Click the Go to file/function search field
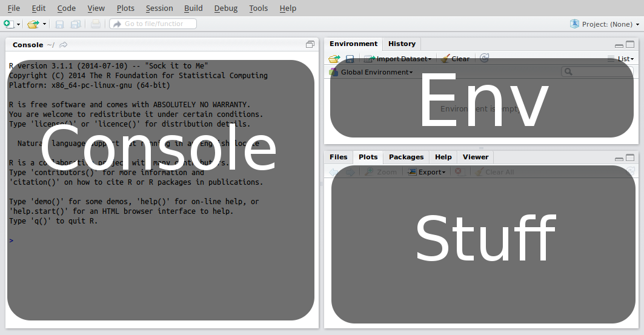 tap(153, 24)
